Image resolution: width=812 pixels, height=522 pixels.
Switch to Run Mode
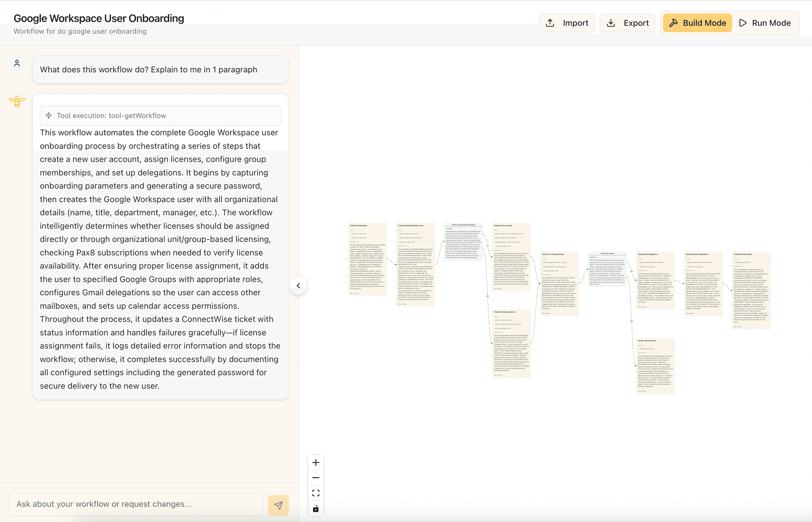[x=765, y=23]
